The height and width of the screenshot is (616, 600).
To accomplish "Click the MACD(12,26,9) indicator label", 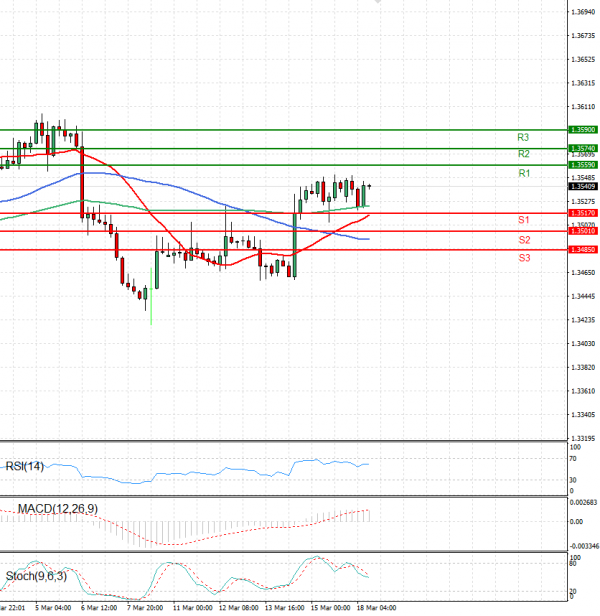I will [58, 509].
